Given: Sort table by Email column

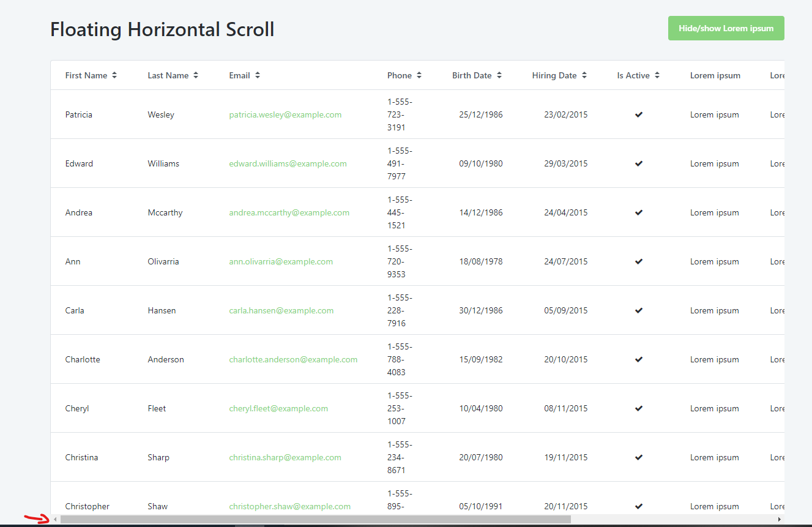Looking at the screenshot, I should (x=244, y=75).
